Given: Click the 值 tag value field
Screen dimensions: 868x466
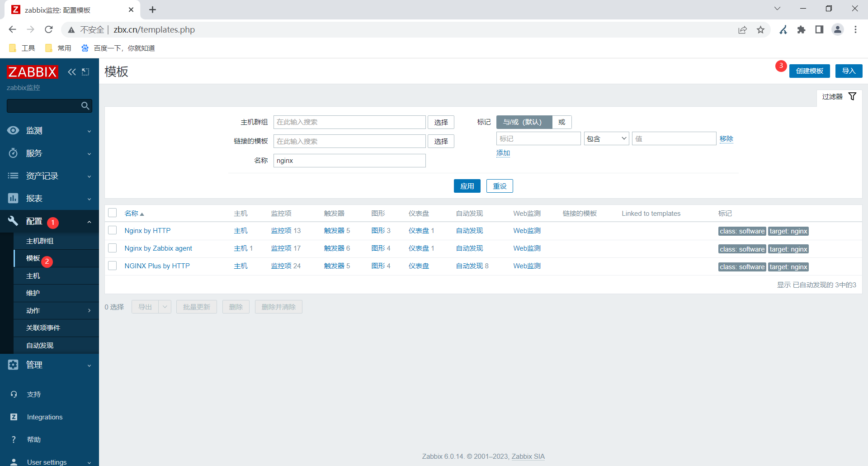Looking at the screenshot, I should click(674, 138).
